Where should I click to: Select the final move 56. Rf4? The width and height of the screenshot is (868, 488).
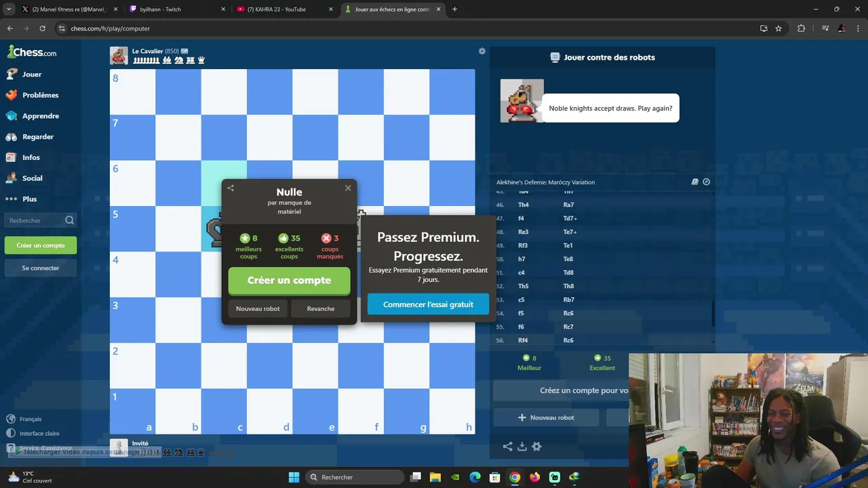[x=523, y=340]
